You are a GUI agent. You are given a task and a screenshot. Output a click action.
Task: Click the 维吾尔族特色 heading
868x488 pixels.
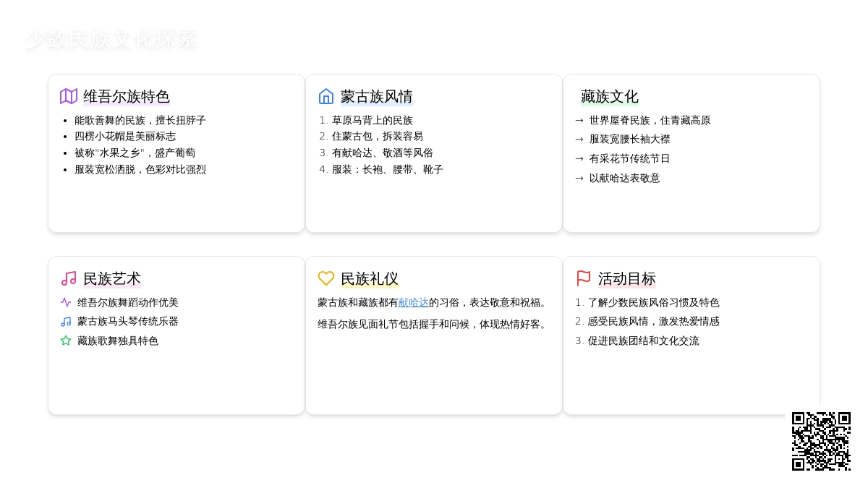tap(127, 96)
